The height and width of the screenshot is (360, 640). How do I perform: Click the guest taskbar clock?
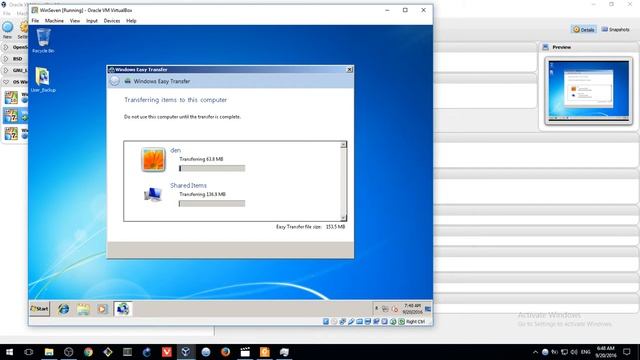click(x=412, y=309)
